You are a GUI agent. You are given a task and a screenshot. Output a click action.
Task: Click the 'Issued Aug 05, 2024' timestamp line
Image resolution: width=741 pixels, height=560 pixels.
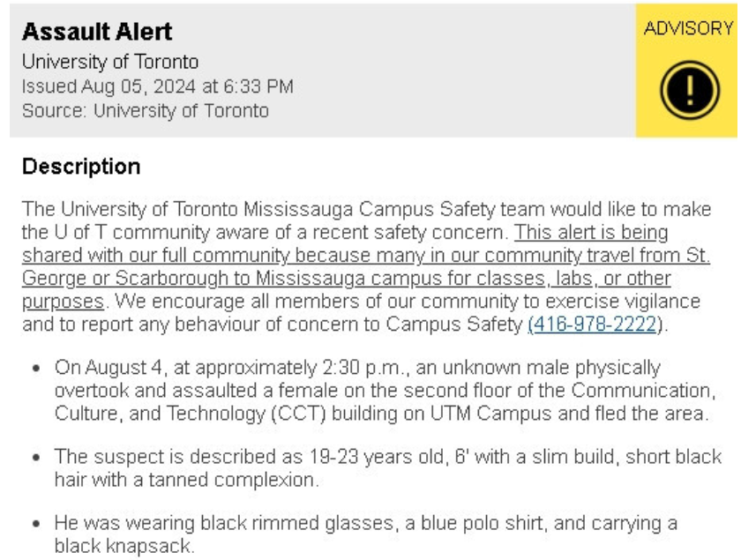(157, 86)
